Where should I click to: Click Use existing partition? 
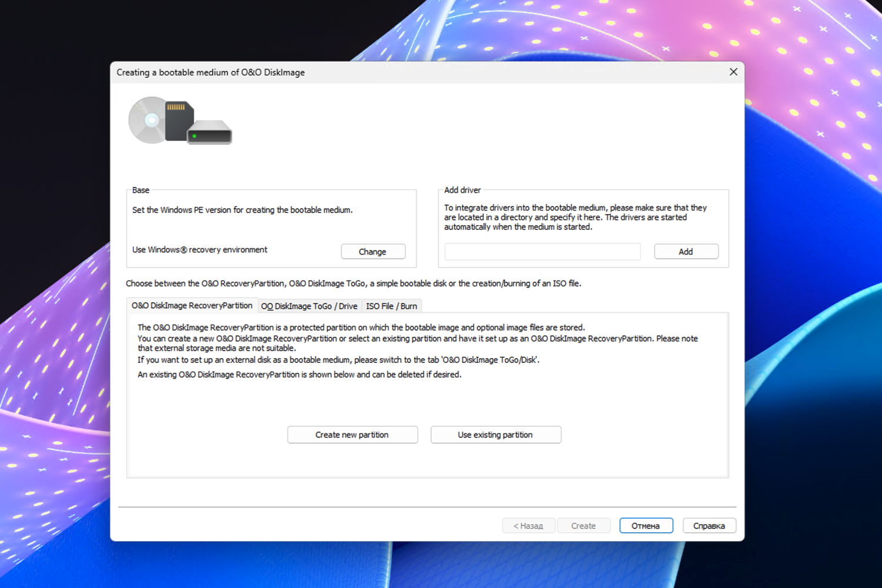[496, 435]
